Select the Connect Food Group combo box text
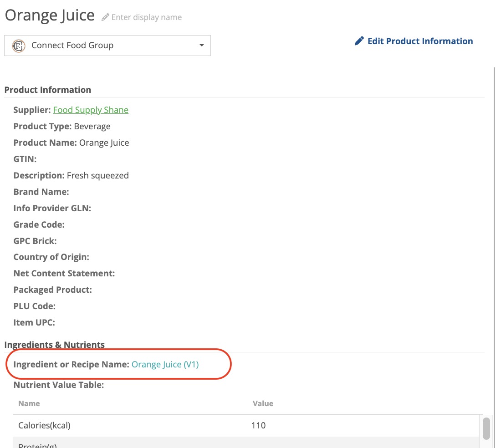 coord(72,46)
